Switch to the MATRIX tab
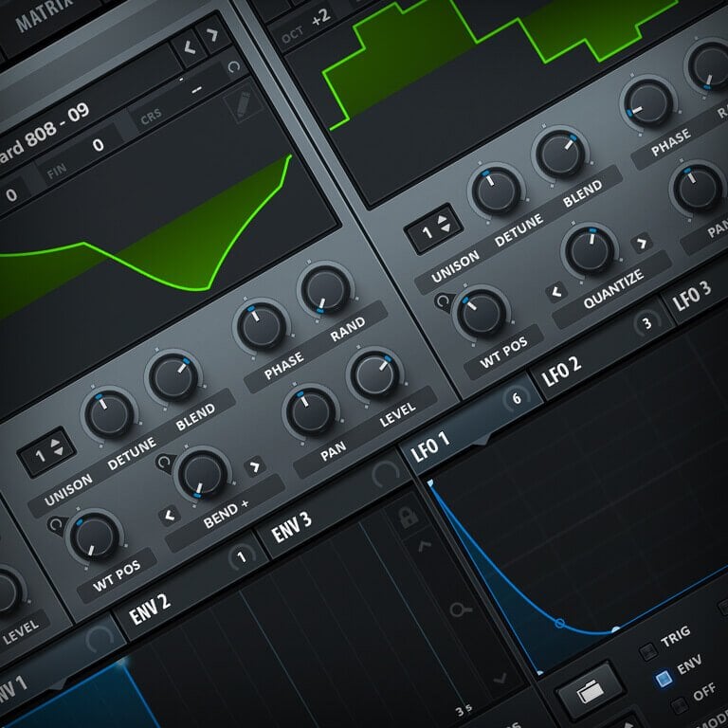The height and width of the screenshot is (728, 728). coord(45,14)
